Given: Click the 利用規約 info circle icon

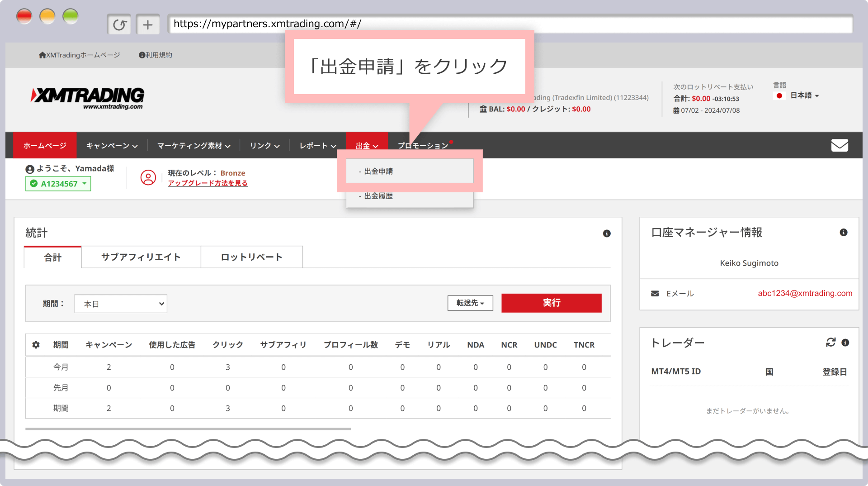Looking at the screenshot, I should (142, 55).
